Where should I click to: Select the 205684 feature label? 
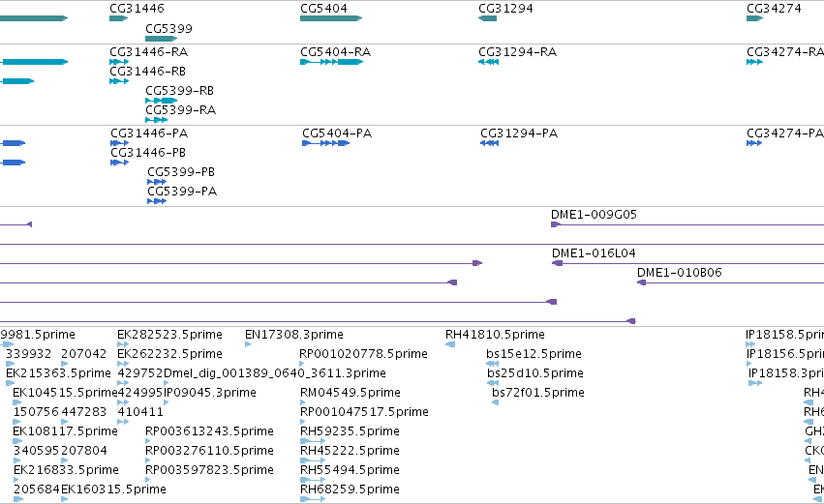coord(36,490)
